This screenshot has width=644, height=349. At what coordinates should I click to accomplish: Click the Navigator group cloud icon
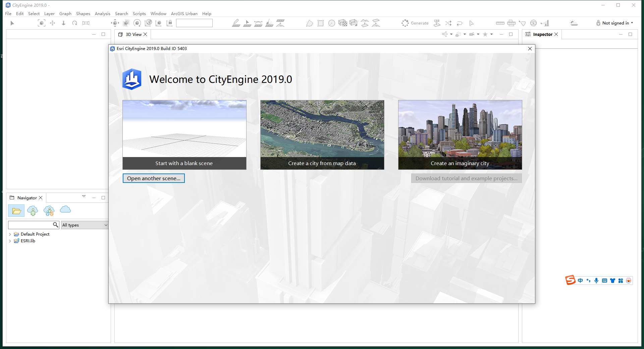click(x=49, y=211)
